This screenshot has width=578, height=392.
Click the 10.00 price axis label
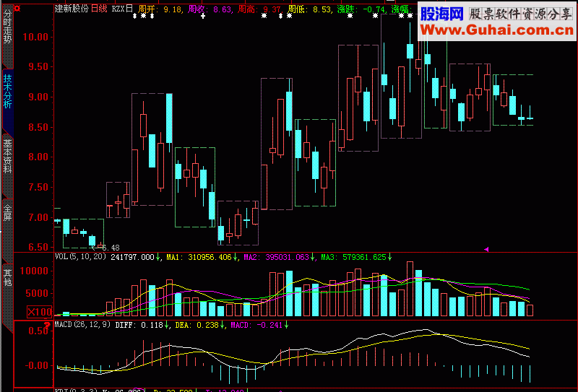pyautogui.click(x=35, y=37)
